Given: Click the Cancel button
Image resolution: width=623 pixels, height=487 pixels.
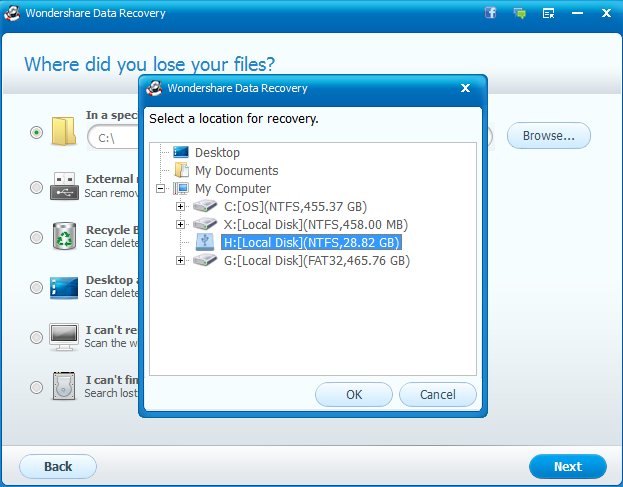Looking at the screenshot, I should coord(437,394).
